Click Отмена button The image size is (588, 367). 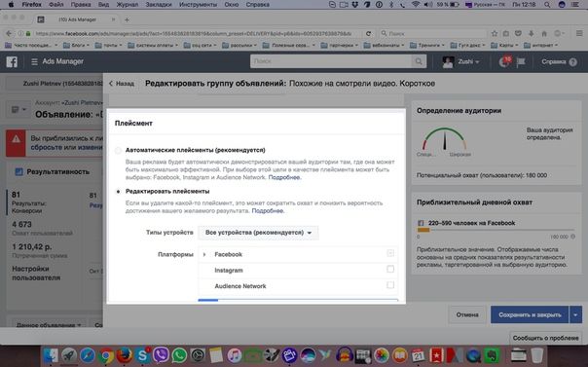[x=467, y=314]
